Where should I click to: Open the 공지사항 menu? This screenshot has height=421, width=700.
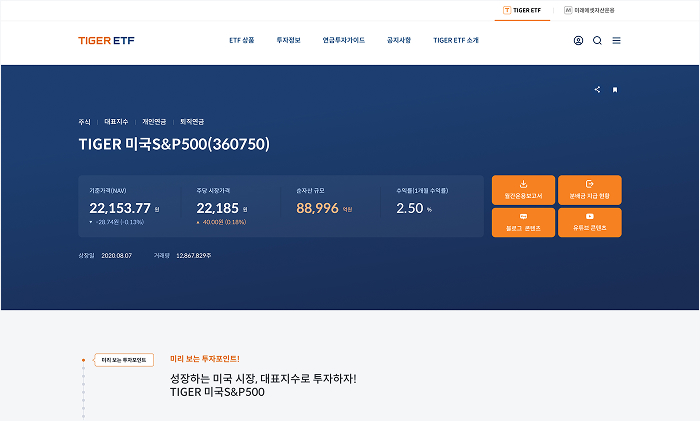[x=399, y=40]
